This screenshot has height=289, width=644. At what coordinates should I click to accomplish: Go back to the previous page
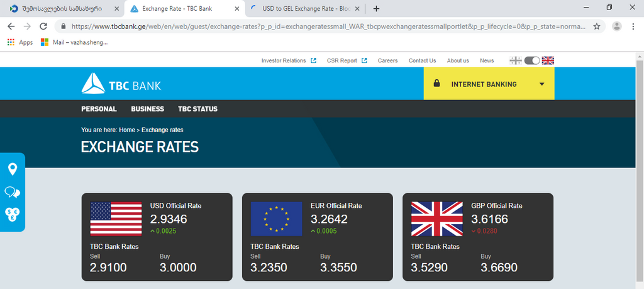coord(11,26)
